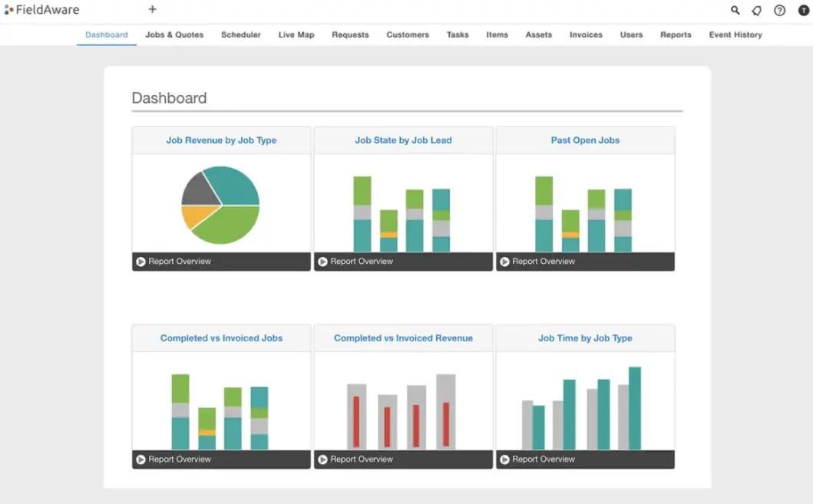Click the play icon on Job Time Report Overview
813x504 pixels.
tap(505, 459)
